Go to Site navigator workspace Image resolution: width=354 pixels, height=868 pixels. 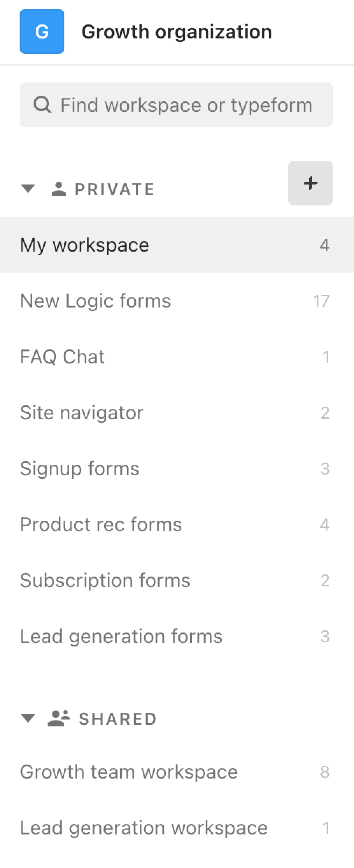tap(177, 412)
